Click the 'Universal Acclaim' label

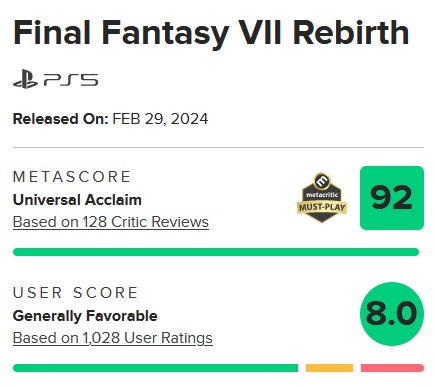pos(77,200)
